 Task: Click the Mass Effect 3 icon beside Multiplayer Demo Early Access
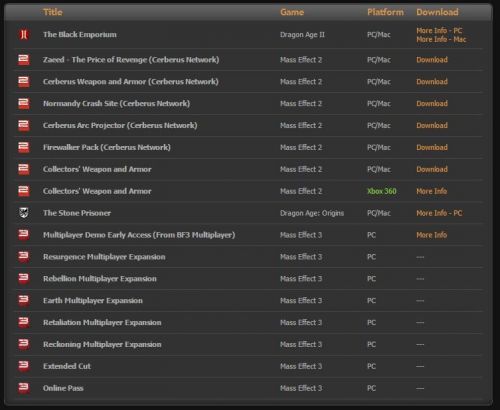click(24, 235)
